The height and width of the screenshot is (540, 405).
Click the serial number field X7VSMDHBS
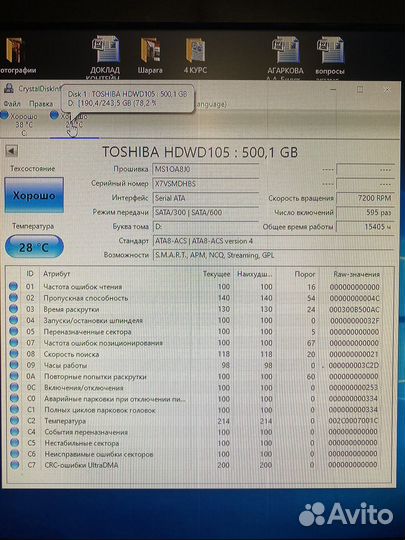206,184
